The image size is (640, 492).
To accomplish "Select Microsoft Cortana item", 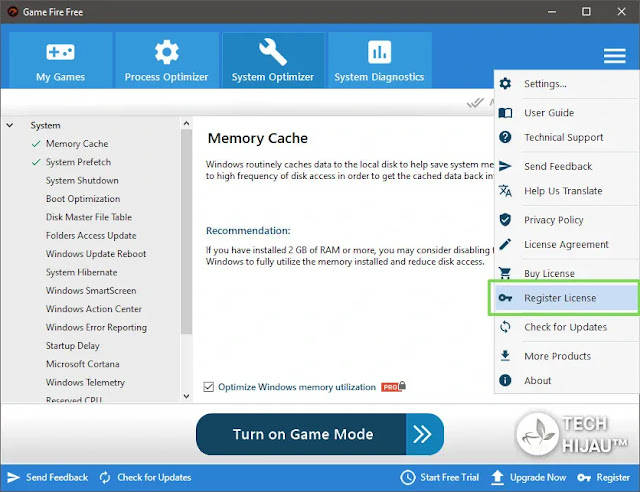I will tap(82, 364).
